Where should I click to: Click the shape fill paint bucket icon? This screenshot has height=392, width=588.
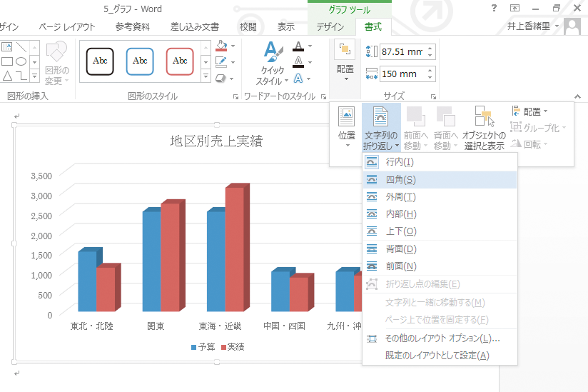click(222, 46)
